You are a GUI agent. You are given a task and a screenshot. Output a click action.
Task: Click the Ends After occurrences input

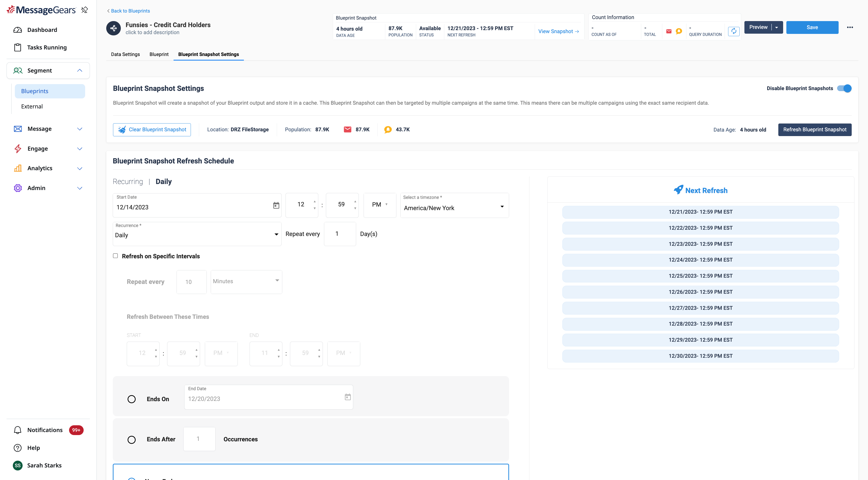click(x=199, y=439)
